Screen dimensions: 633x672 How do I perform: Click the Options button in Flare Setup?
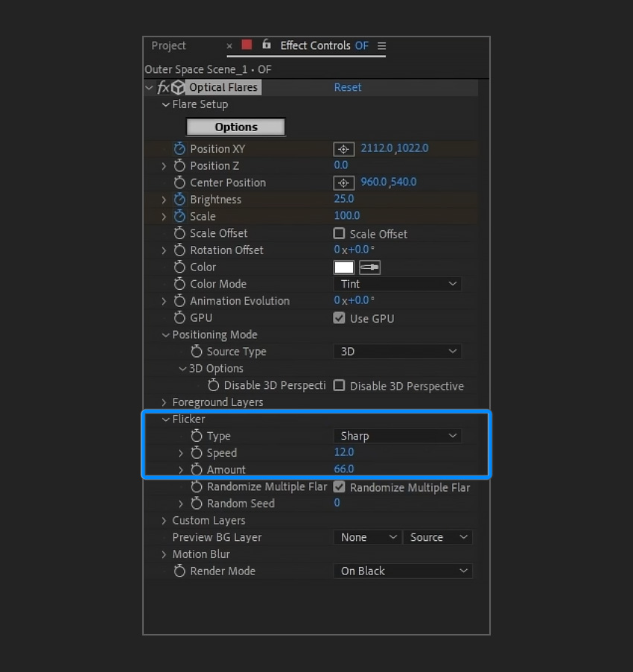[235, 127]
